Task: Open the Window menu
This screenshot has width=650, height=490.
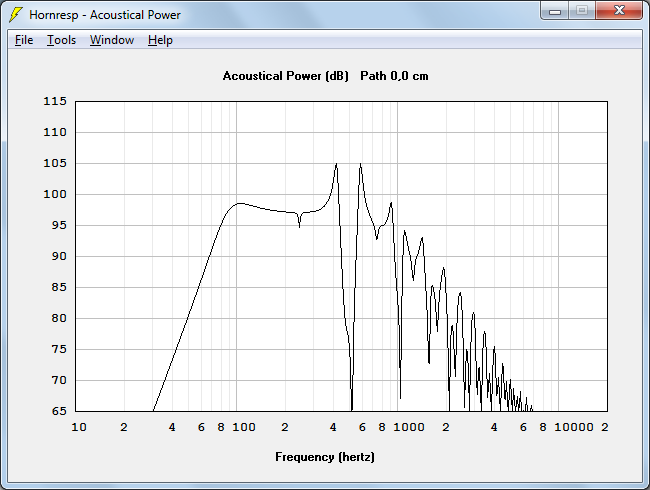Action: coord(112,40)
